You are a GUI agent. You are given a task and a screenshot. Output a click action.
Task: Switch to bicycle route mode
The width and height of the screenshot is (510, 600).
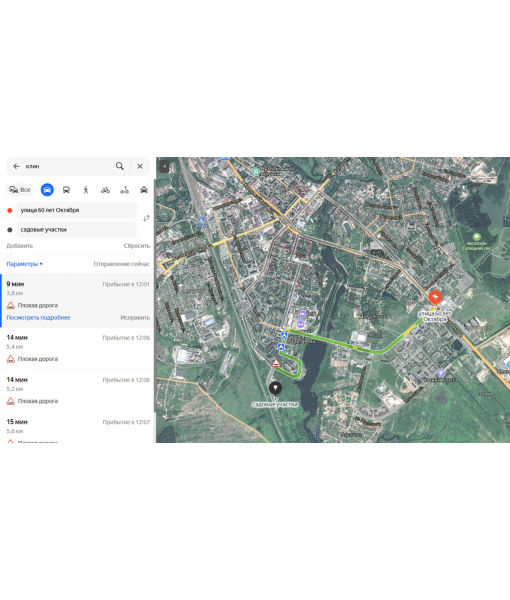(105, 190)
